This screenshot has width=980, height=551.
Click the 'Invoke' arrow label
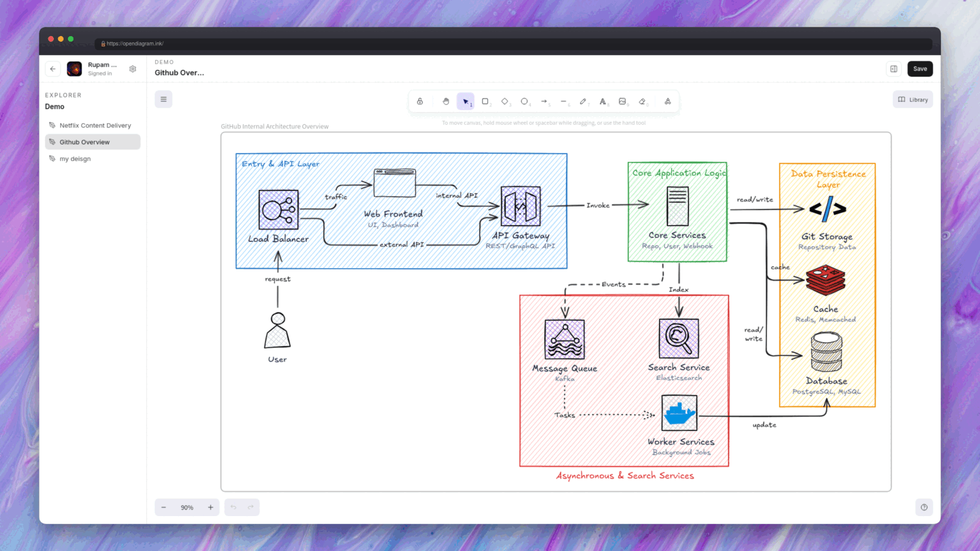point(598,206)
